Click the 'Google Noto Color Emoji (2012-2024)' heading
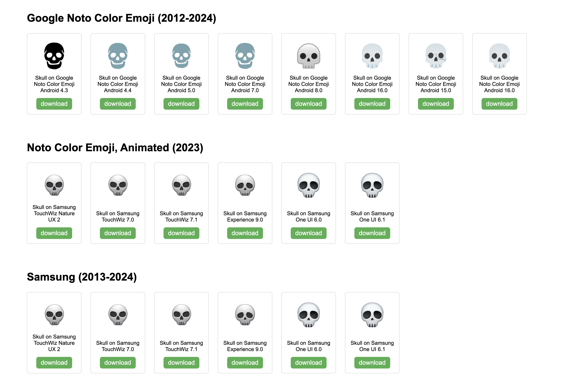577x392 pixels. [121, 18]
